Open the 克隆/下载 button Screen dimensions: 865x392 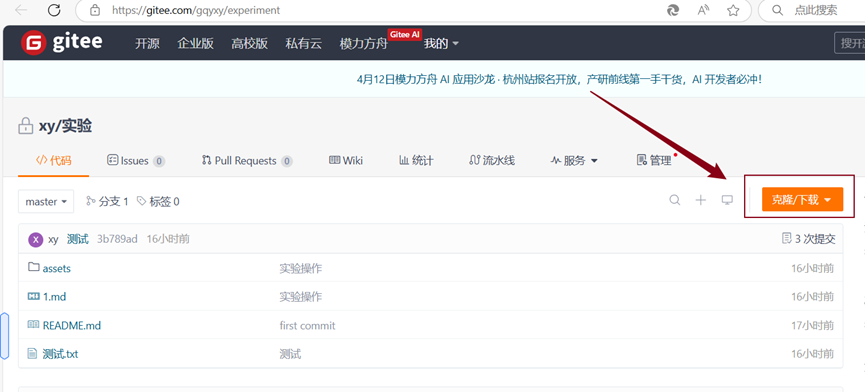pos(803,200)
